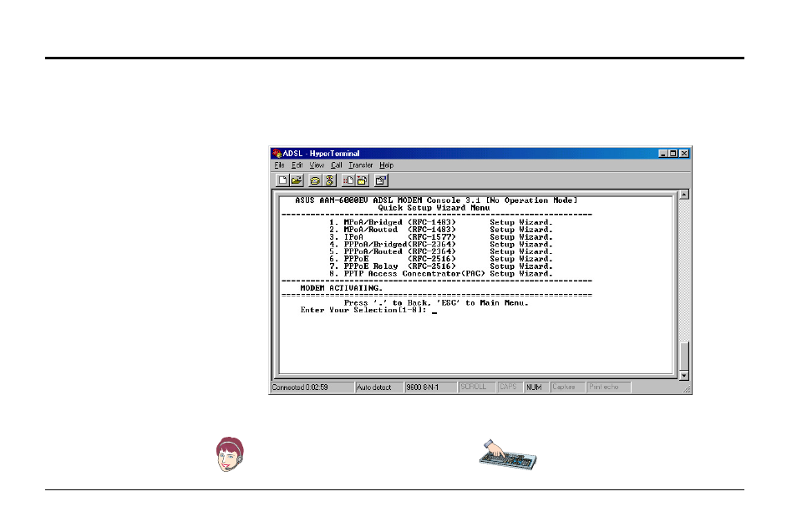
Task: Click the 'PPPoE Relay (RFC-2516)' menu line
Action: pyautogui.click(x=440, y=266)
